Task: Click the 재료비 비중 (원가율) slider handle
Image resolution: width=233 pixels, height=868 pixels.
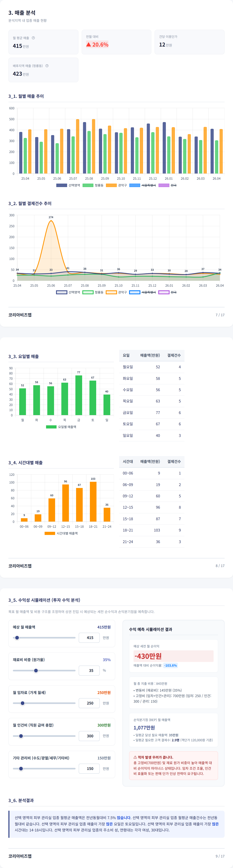Action: (36, 671)
